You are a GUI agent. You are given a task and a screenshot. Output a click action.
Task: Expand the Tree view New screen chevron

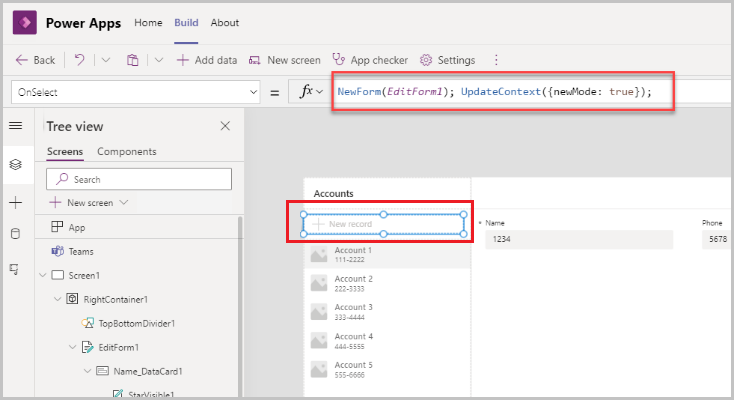[124, 202]
